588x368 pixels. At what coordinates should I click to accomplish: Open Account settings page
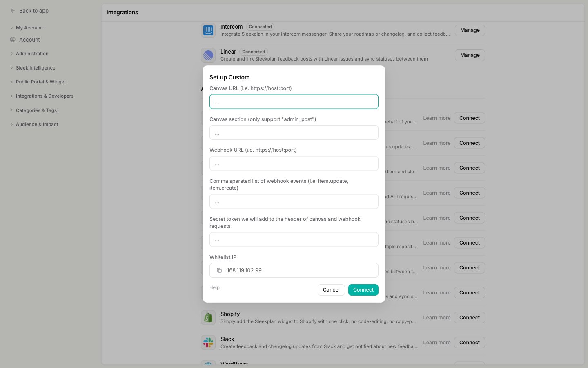pos(29,40)
